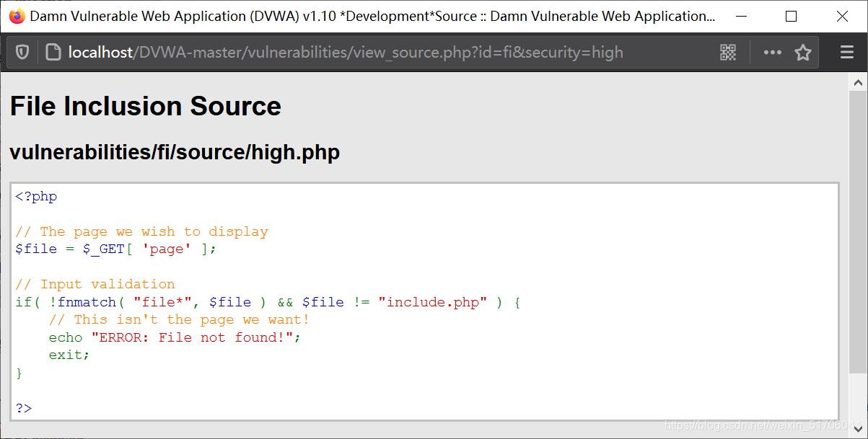Click the vertical scrollbar thumb
This screenshot has width=868, height=439.
[858, 232]
